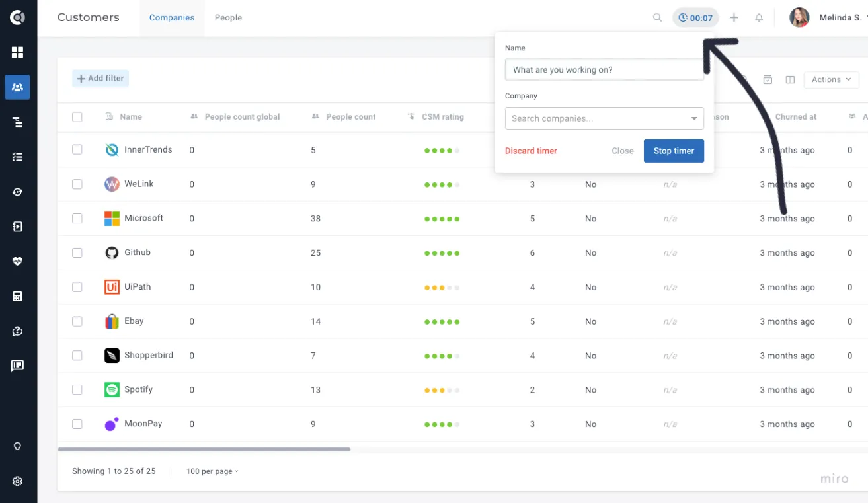Open the 100 per page dropdown
This screenshot has width=868, height=503.
212,471
